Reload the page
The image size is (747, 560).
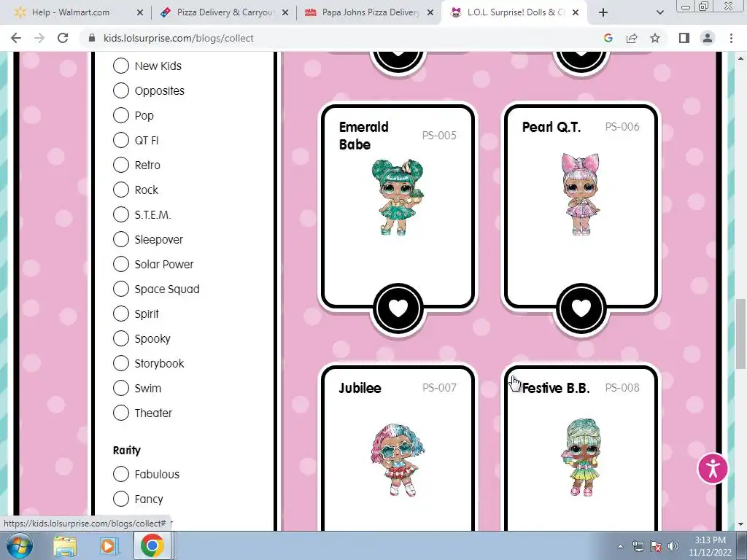[x=63, y=38]
